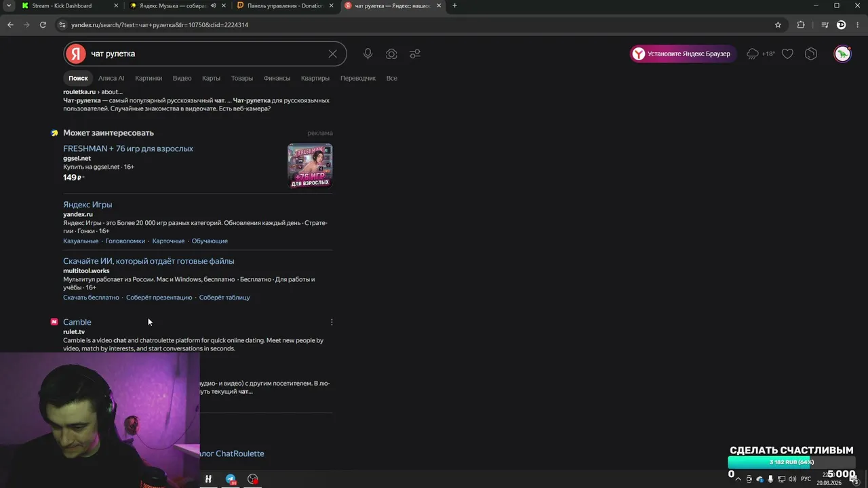Reload the page in the browser
The image size is (868, 488).
point(43,24)
